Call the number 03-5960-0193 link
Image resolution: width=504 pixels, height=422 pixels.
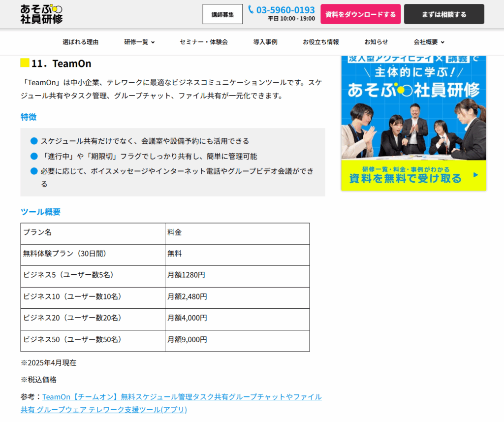point(285,10)
